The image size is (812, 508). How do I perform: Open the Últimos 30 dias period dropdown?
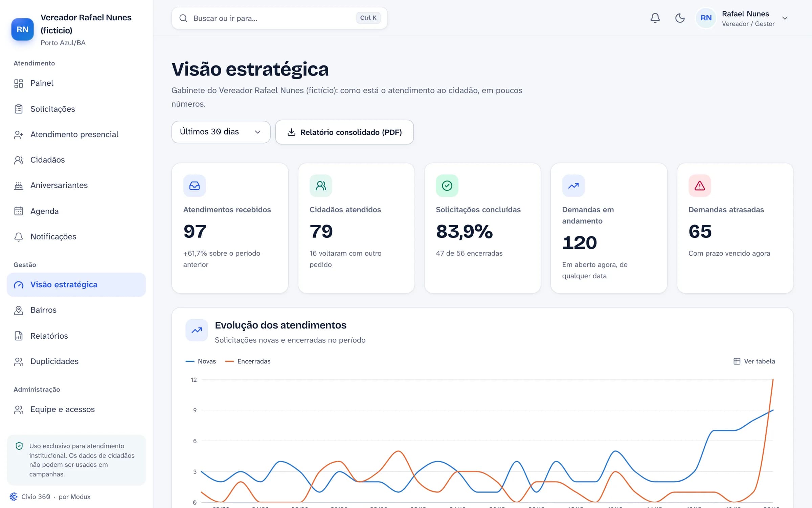(221, 132)
